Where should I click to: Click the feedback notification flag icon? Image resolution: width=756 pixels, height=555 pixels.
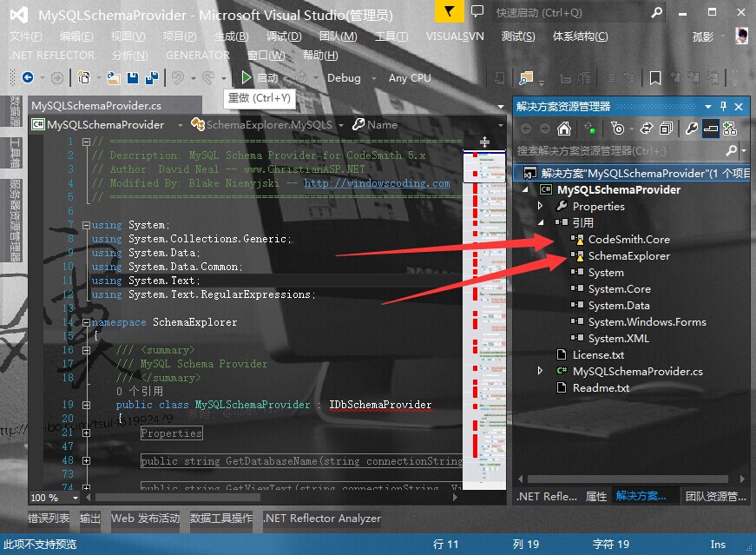coord(449,11)
